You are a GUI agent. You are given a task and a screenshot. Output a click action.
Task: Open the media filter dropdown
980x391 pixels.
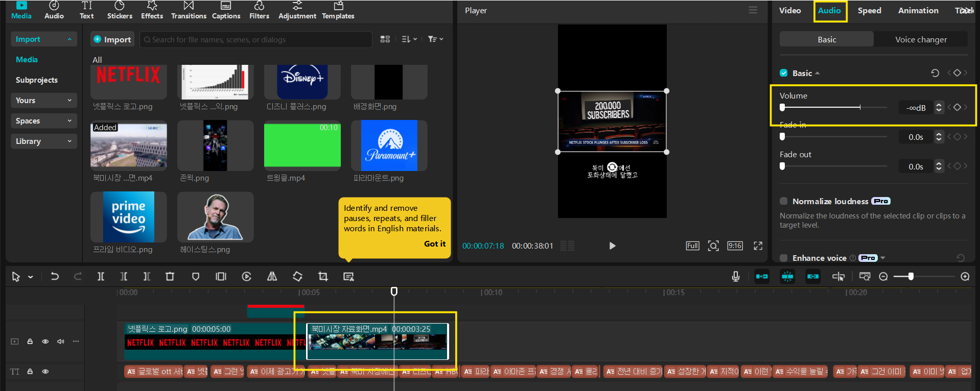[435, 39]
